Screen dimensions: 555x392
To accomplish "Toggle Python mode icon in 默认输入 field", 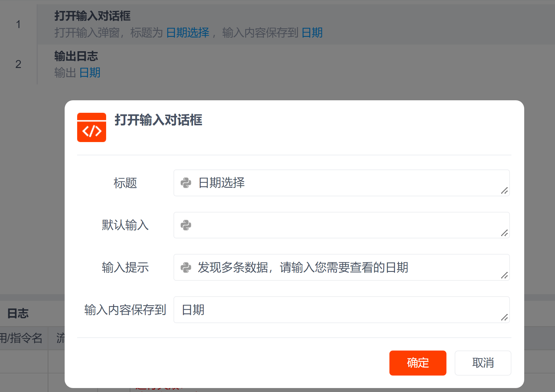I will (x=186, y=225).
